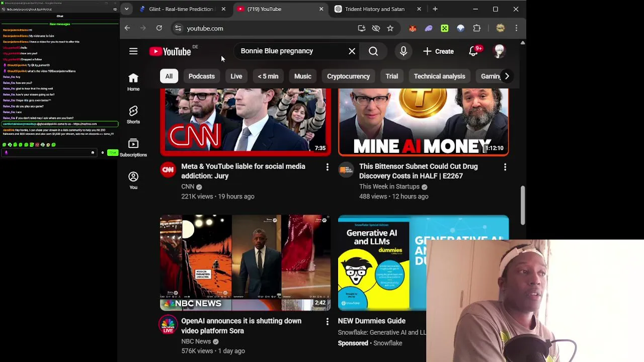Select the Podcasts filter chip
Screen dimensions: 644x362
tap(202, 76)
